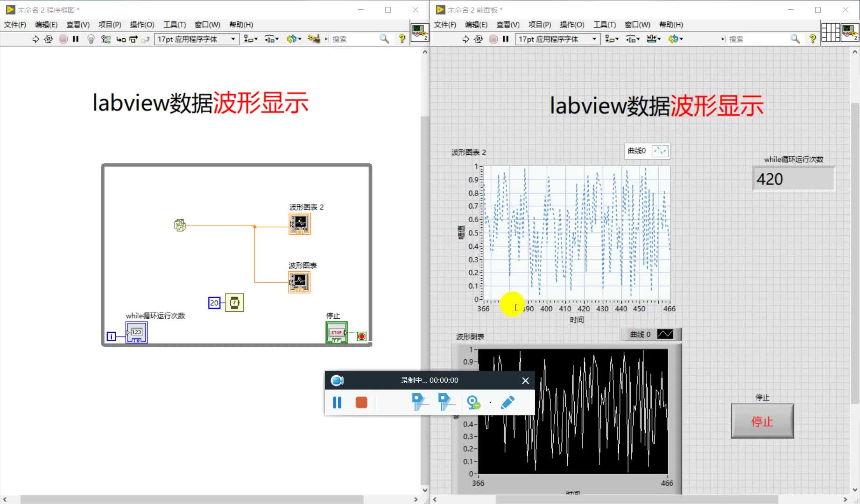
Task: Open 查看(V) menu in front panel window
Action: 508,25
